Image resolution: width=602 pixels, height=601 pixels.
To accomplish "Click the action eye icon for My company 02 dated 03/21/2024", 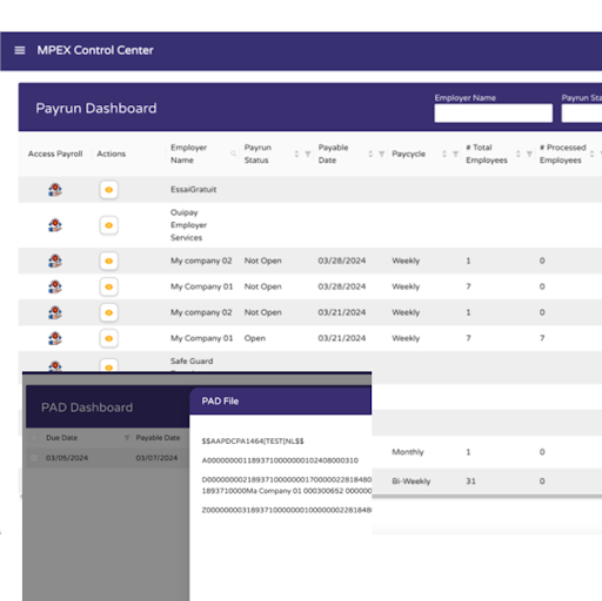I will tap(108, 313).
